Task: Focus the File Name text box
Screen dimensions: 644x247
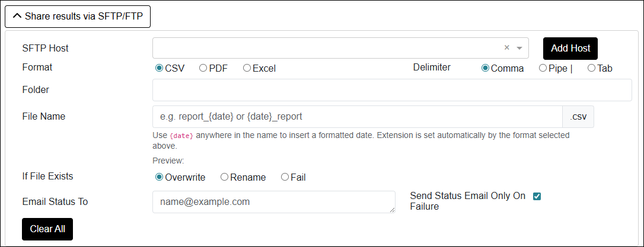Action: click(357, 117)
